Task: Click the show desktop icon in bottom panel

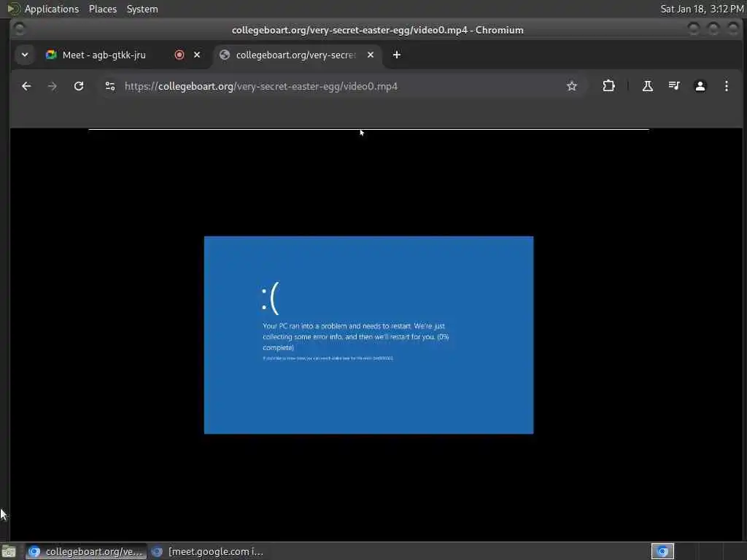Action: click(x=9, y=551)
